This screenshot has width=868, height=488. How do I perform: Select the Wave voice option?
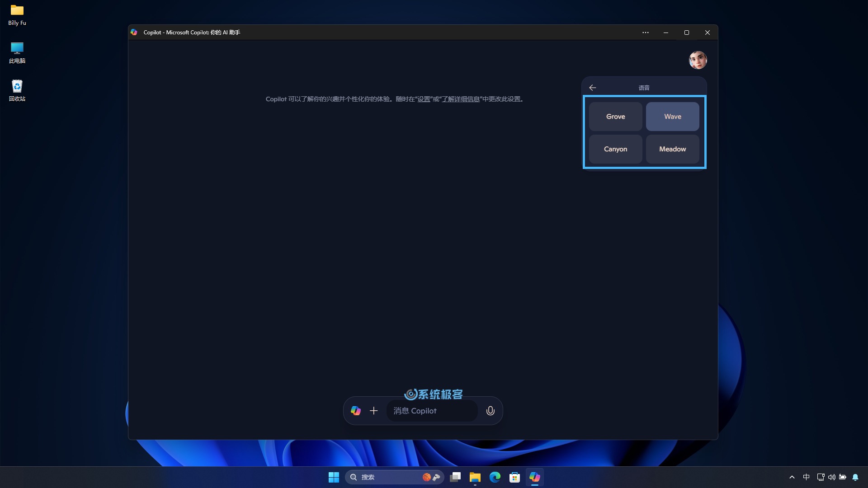(x=672, y=117)
